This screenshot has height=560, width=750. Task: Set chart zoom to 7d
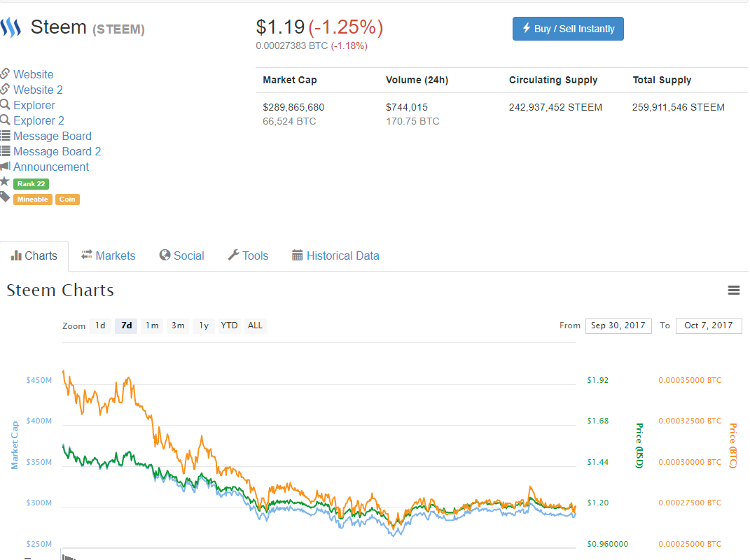click(126, 325)
